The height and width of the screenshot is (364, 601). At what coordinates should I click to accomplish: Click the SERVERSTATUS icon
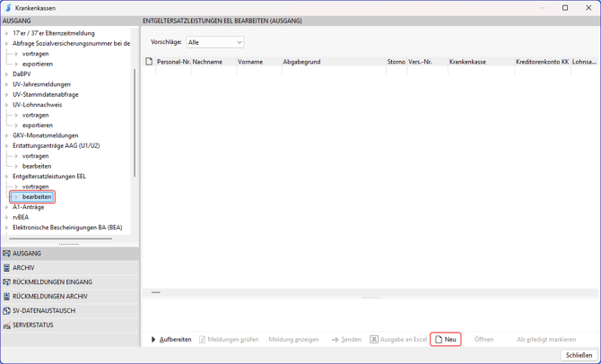7,325
